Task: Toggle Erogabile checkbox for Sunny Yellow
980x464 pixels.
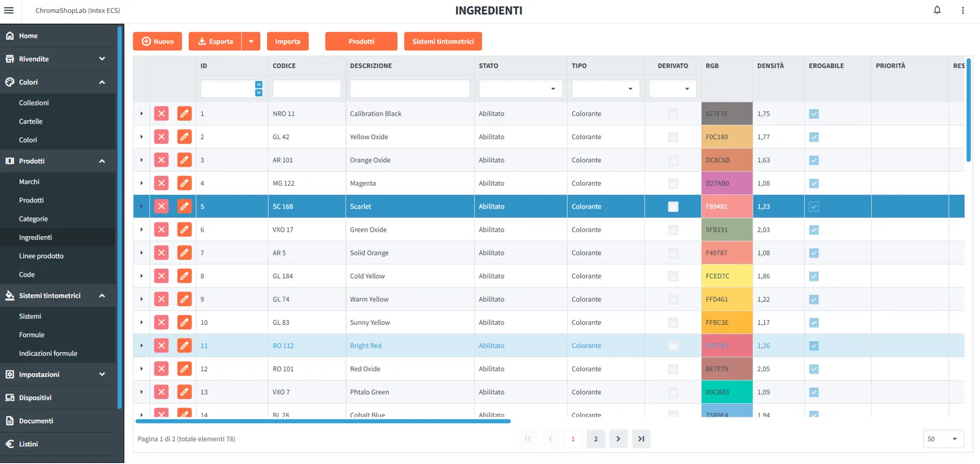Action: pyautogui.click(x=814, y=322)
